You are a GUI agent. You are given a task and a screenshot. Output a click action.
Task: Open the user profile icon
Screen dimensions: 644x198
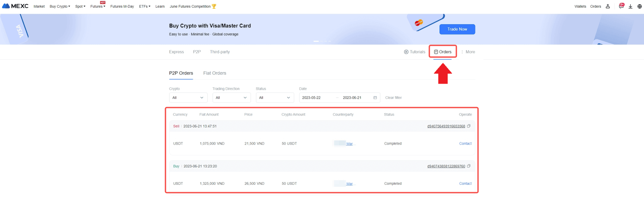[x=608, y=6]
